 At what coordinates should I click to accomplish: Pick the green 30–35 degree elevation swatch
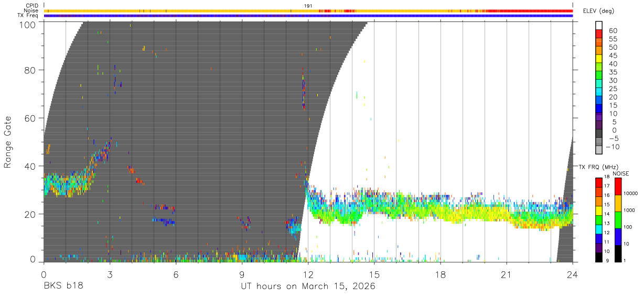pyautogui.click(x=599, y=75)
